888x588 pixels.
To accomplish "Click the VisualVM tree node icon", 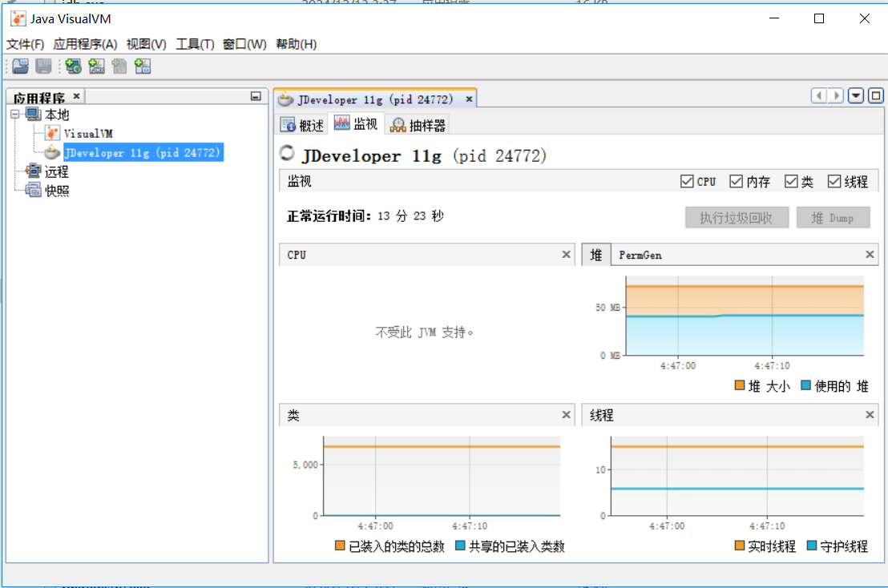I will click(52, 134).
